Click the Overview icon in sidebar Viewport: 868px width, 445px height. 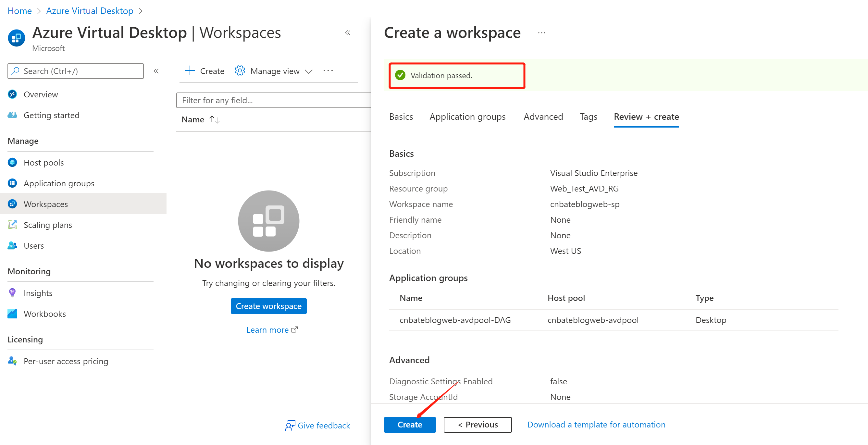(12, 94)
